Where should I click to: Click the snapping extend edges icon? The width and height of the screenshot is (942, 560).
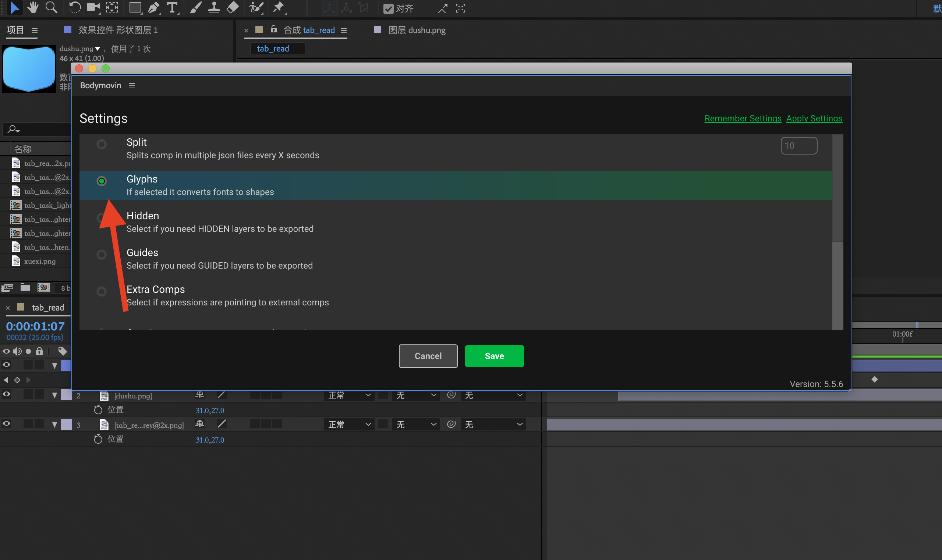442,8
